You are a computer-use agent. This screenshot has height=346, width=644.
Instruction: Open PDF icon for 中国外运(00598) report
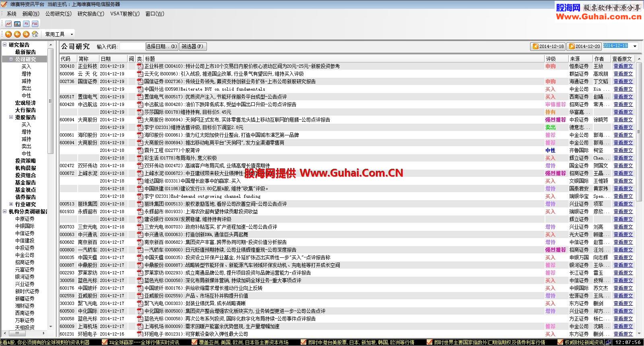pyautogui.click(x=140, y=89)
